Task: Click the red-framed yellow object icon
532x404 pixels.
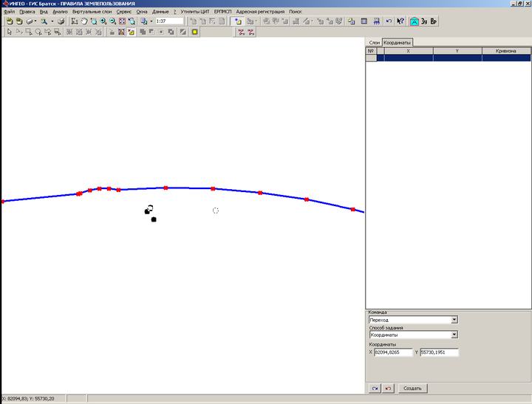Action: coord(121,32)
